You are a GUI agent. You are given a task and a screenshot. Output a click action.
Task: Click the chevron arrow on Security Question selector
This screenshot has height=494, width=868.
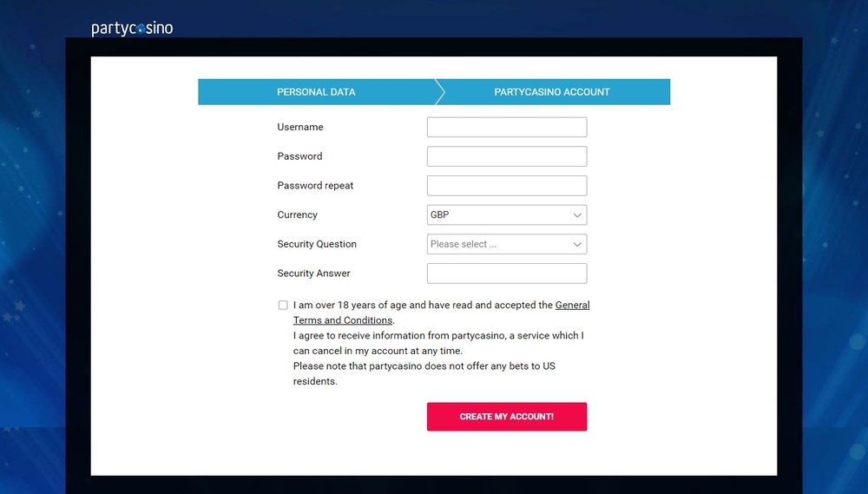pos(577,244)
